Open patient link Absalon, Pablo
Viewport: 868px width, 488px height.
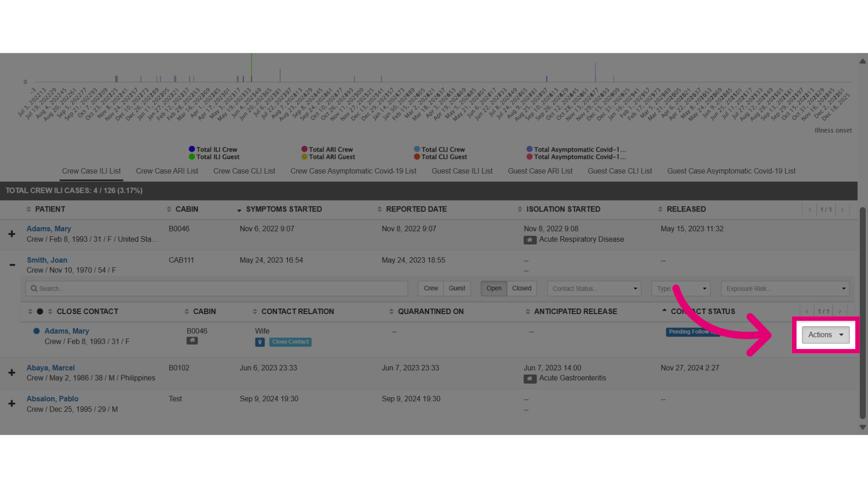point(52,399)
